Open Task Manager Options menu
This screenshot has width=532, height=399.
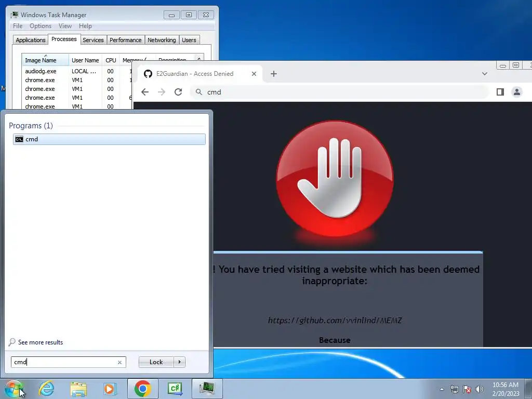click(41, 26)
